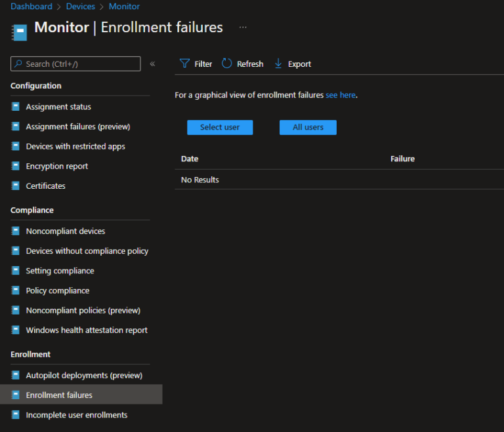Collapse the sidebar with double chevron
504x432 pixels.
tap(152, 64)
